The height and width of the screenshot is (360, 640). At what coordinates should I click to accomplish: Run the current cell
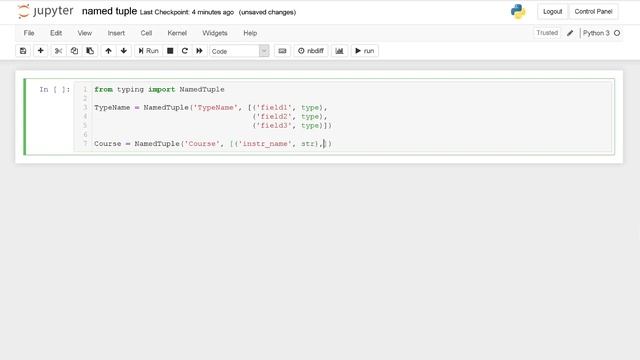tap(148, 51)
